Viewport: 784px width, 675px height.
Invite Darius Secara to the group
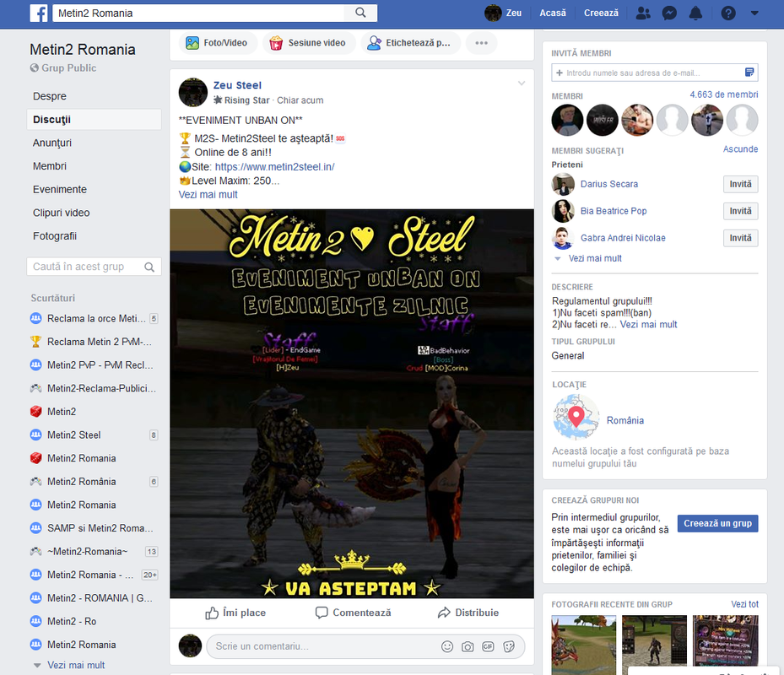740,184
